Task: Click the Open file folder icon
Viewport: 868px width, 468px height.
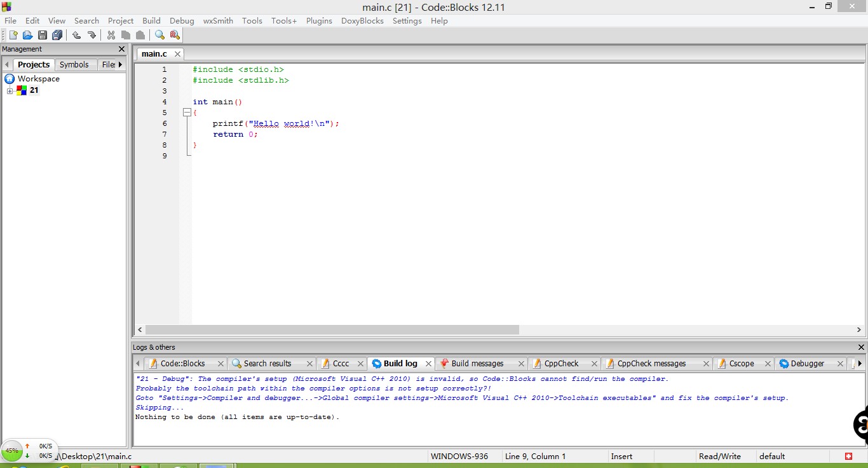Action: point(27,36)
